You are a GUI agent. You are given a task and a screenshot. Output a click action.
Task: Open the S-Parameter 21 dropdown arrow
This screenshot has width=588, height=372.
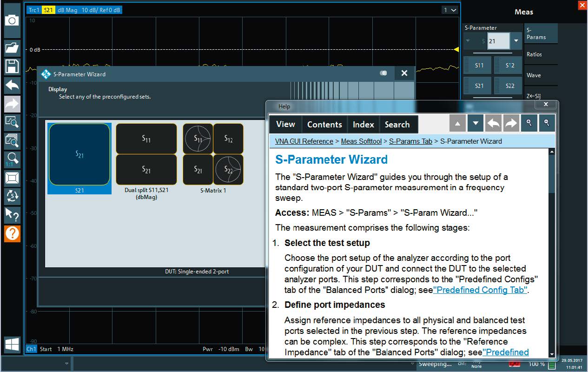516,41
